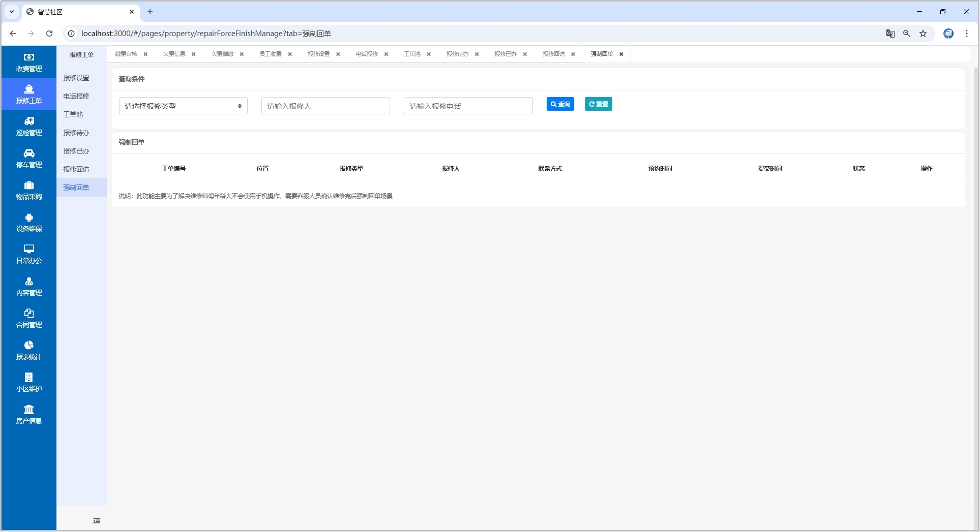Open the 设备维保 sidebar icon
980x532 pixels.
29,217
